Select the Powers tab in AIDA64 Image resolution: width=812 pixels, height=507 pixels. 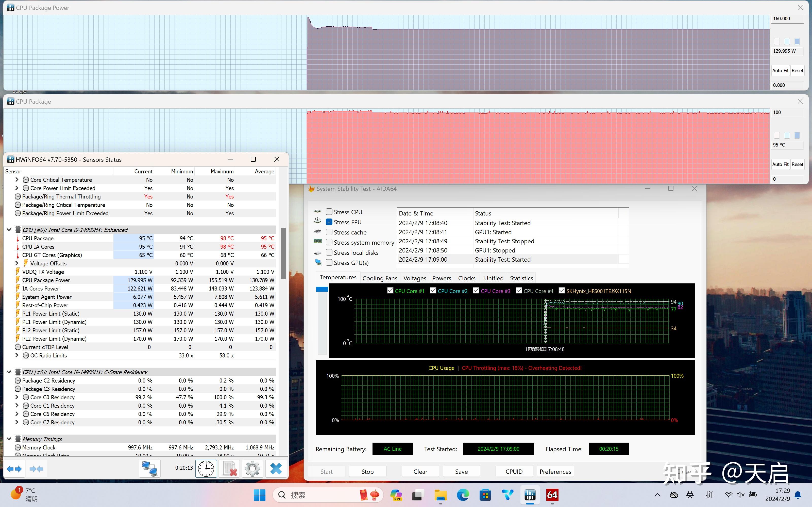[x=441, y=278]
